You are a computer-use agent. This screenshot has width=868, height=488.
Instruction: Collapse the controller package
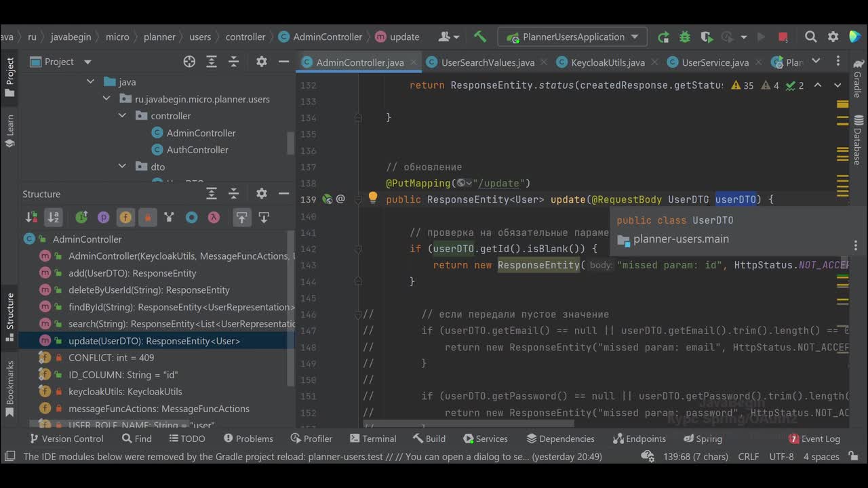coord(123,116)
